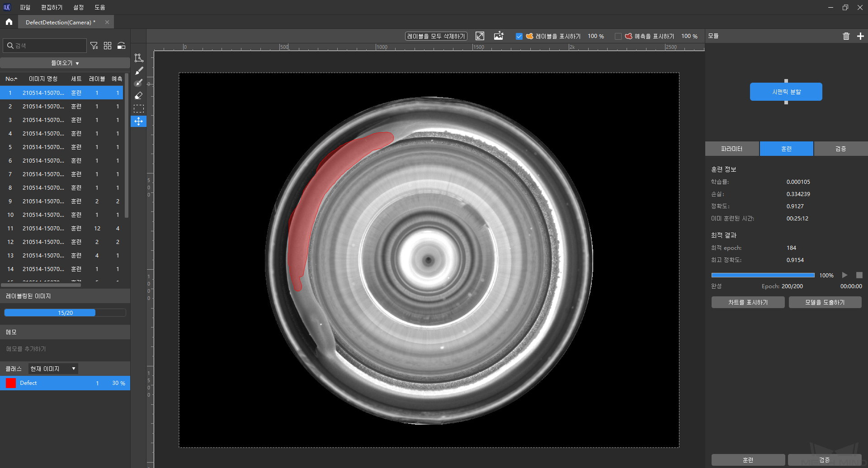The width and height of the screenshot is (868, 468).
Task: Start training with the play icon
Action: (844, 275)
